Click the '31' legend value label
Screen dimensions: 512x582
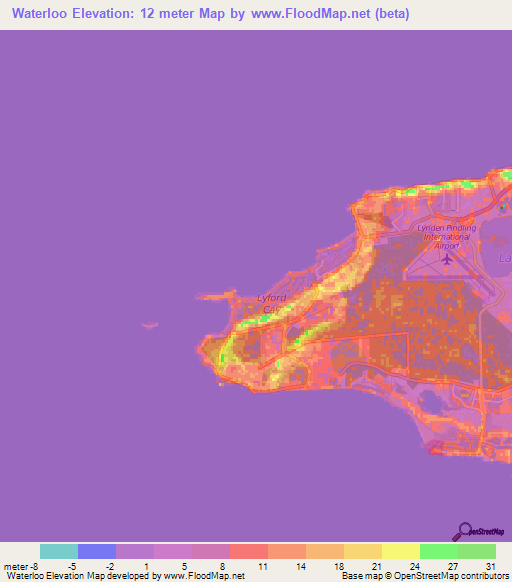[491, 567]
